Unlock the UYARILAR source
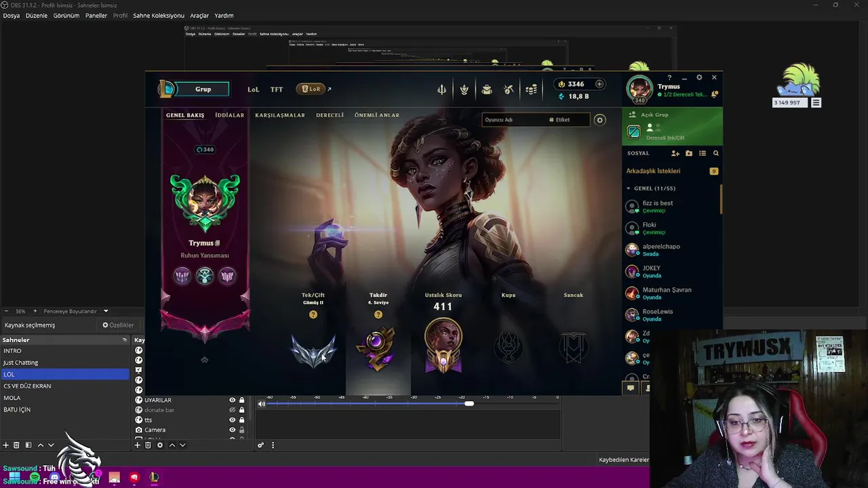 click(241, 401)
